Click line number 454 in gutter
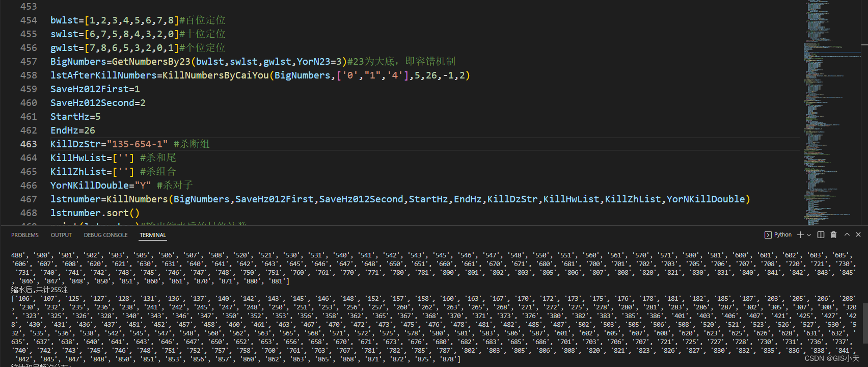This screenshot has height=367, width=868. [x=29, y=20]
